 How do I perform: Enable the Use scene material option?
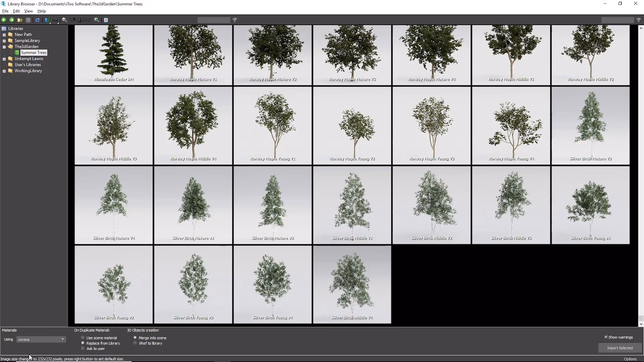coord(83,338)
